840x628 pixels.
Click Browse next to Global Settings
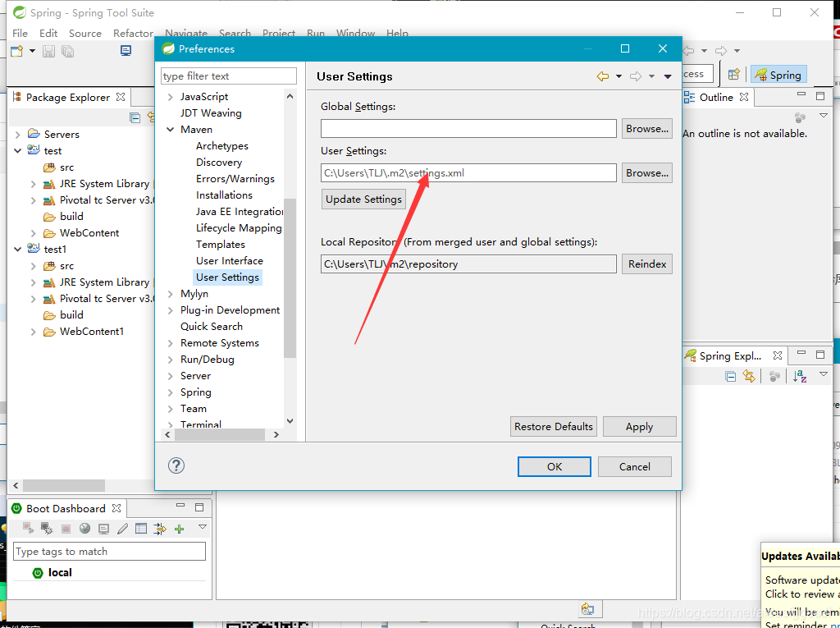(x=646, y=129)
